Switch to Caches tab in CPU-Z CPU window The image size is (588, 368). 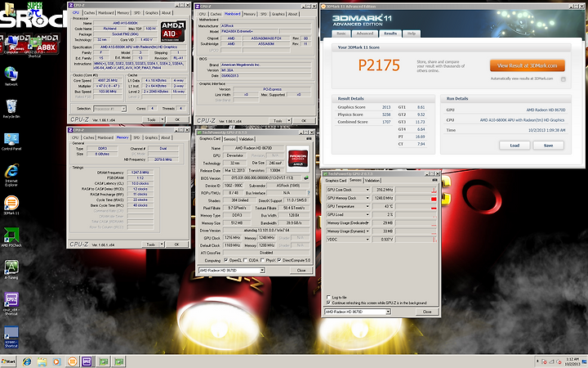pyautogui.click(x=89, y=13)
